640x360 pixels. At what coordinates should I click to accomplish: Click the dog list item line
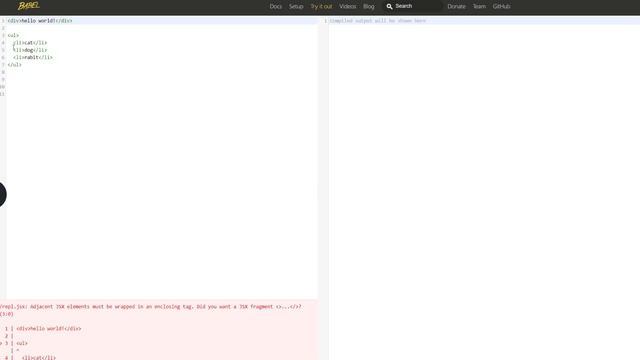click(30, 50)
